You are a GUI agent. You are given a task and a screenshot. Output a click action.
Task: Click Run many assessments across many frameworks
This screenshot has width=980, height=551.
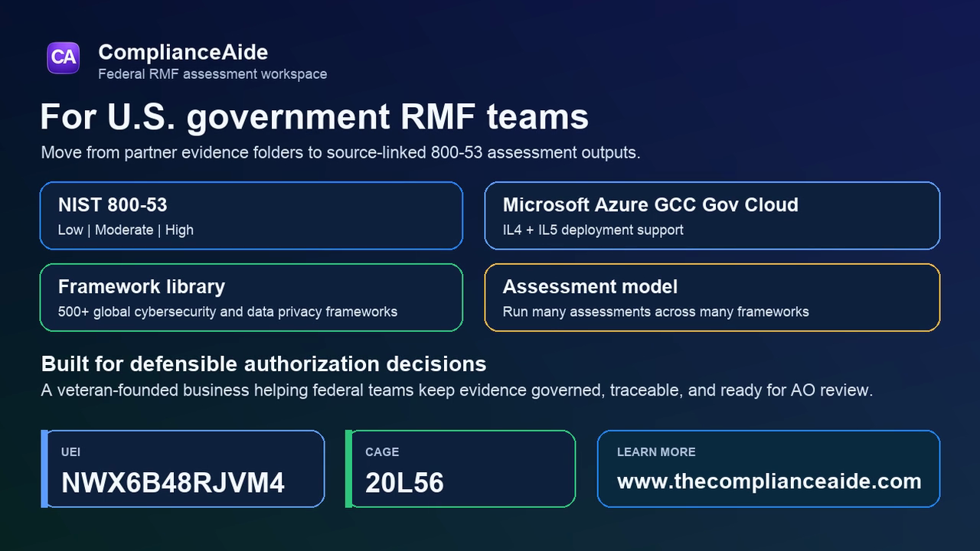click(x=655, y=311)
